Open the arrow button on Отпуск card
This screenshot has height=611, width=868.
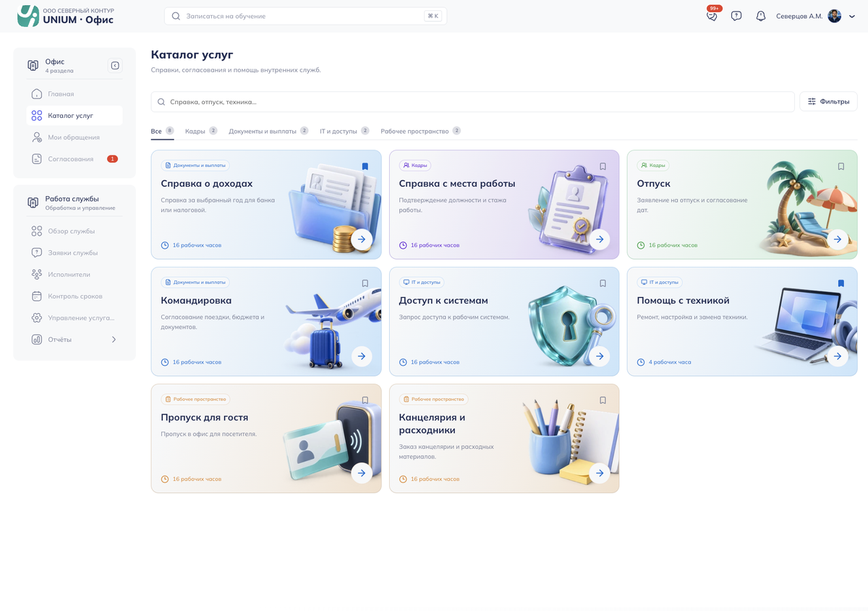click(x=838, y=239)
